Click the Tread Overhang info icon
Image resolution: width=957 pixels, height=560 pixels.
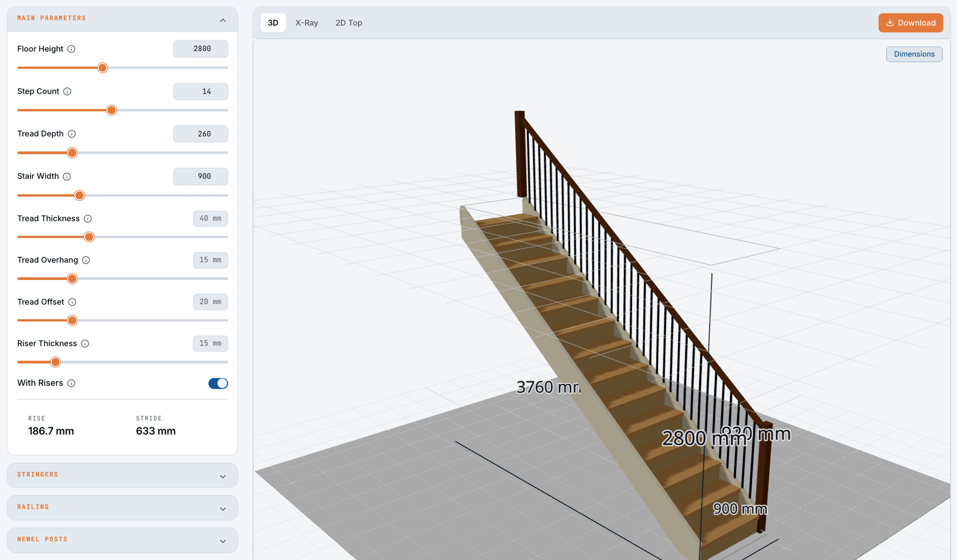(x=86, y=260)
